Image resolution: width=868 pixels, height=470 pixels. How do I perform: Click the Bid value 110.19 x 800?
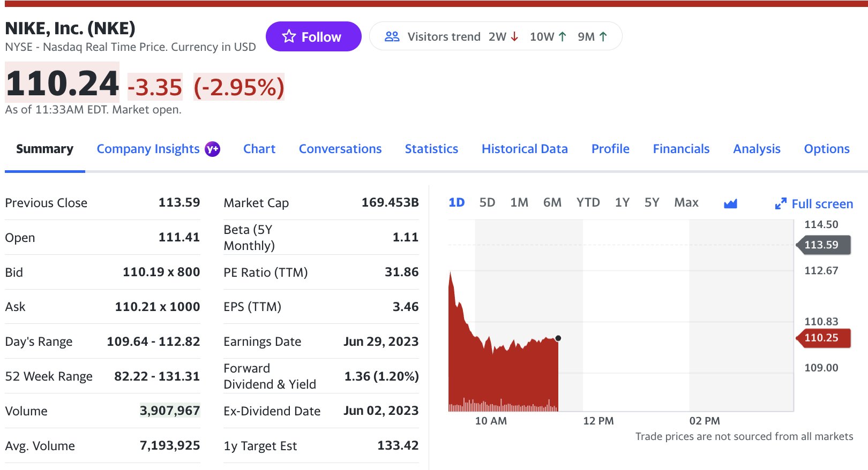[x=161, y=272]
